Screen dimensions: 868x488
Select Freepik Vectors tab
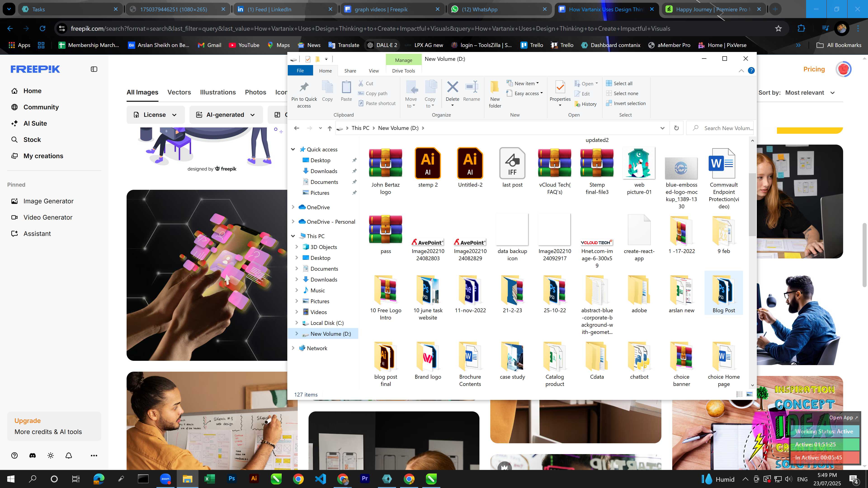click(x=179, y=92)
